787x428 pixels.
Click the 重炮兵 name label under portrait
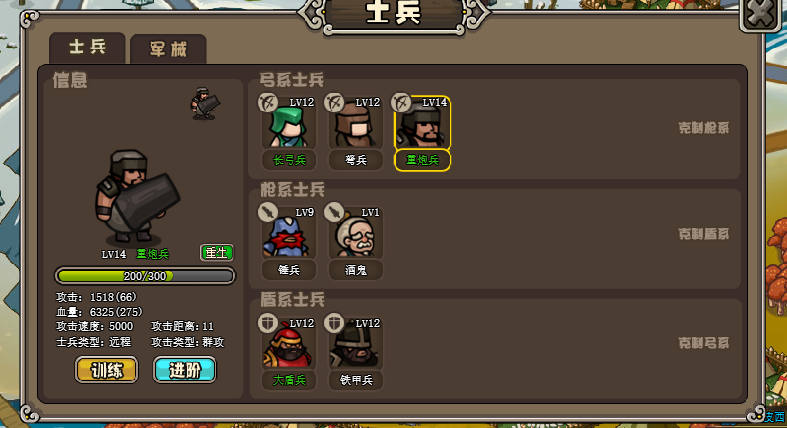pyautogui.click(x=422, y=160)
